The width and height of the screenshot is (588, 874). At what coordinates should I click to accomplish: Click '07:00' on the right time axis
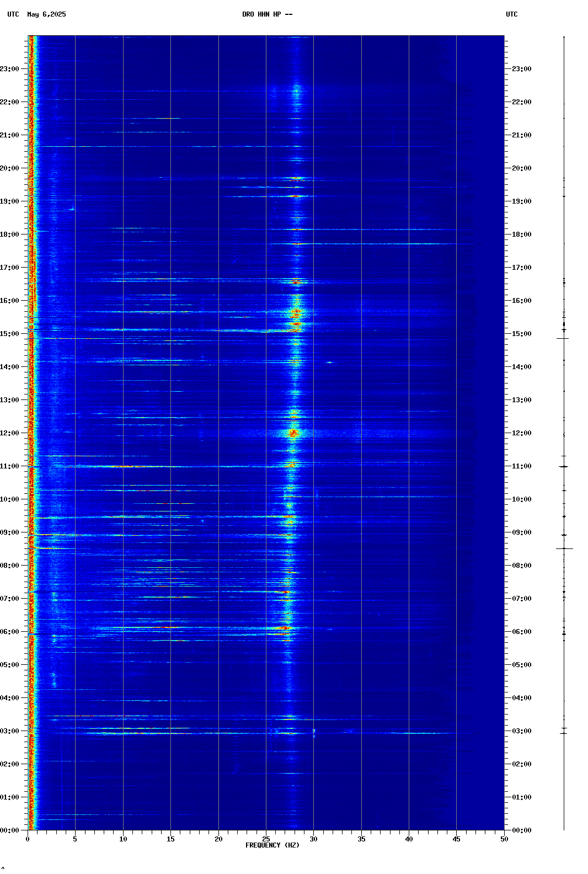(522, 599)
